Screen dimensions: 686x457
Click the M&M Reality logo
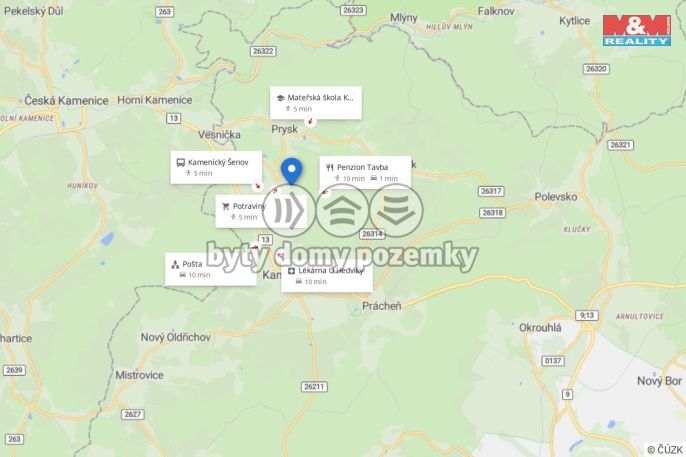click(637, 30)
